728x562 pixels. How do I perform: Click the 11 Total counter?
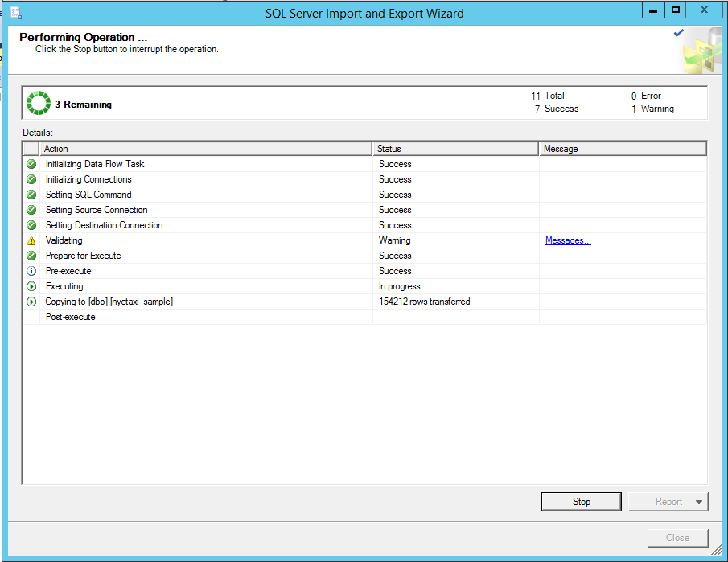click(548, 96)
